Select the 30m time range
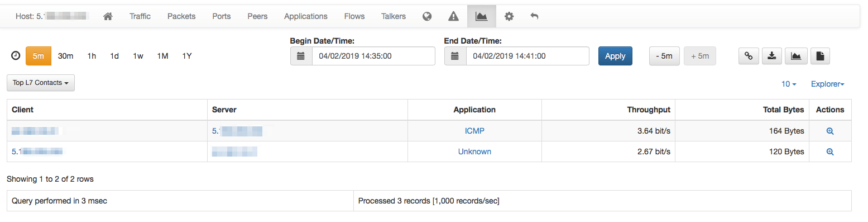This screenshot has height=222, width=868. (x=66, y=56)
